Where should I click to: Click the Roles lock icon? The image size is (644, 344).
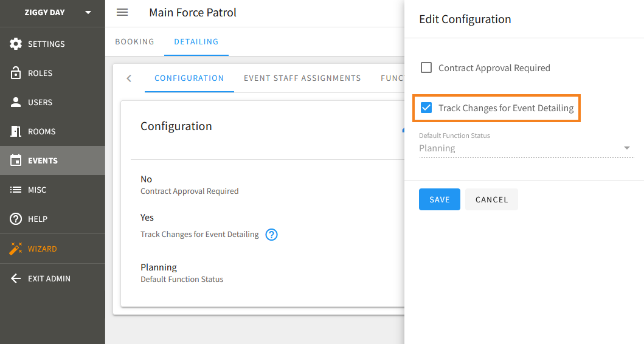tap(16, 73)
